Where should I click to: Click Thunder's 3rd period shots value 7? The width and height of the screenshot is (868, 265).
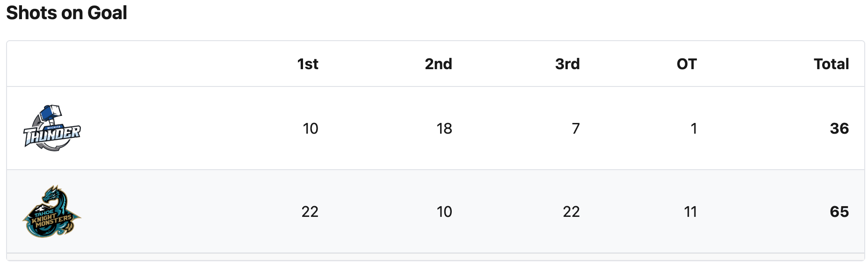pos(576,129)
